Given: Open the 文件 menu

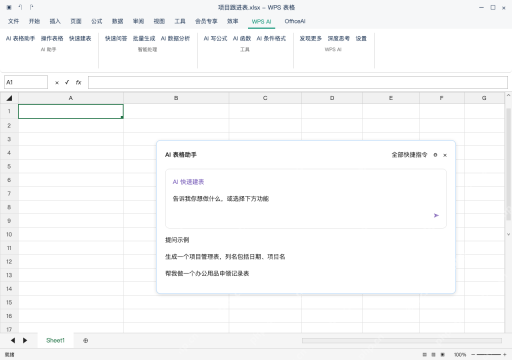Looking at the screenshot, I should pyautogui.click(x=13, y=21).
